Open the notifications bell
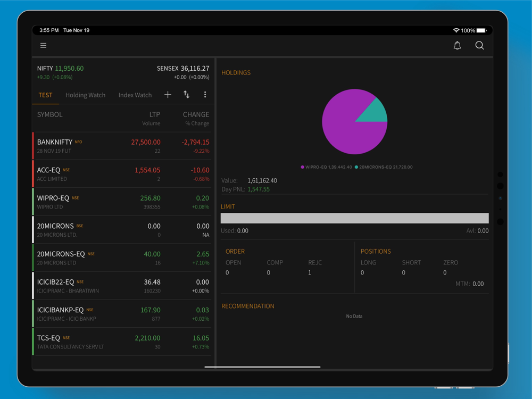Image resolution: width=532 pixels, height=399 pixels. tap(457, 46)
